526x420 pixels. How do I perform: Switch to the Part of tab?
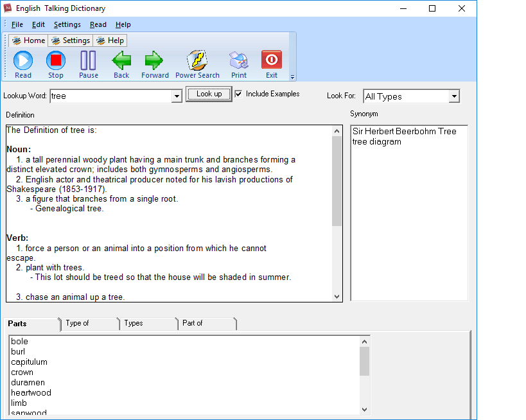[207, 324]
